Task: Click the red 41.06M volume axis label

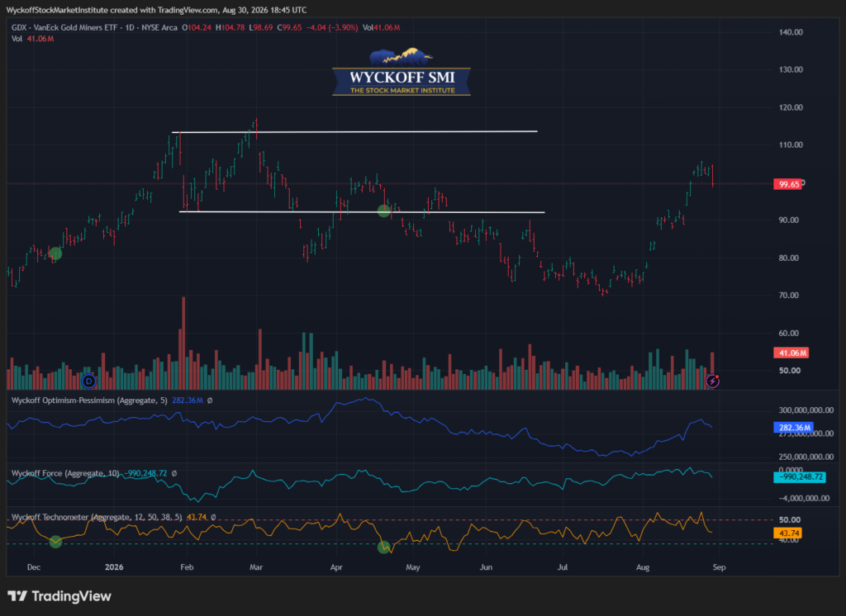Action: click(x=791, y=353)
